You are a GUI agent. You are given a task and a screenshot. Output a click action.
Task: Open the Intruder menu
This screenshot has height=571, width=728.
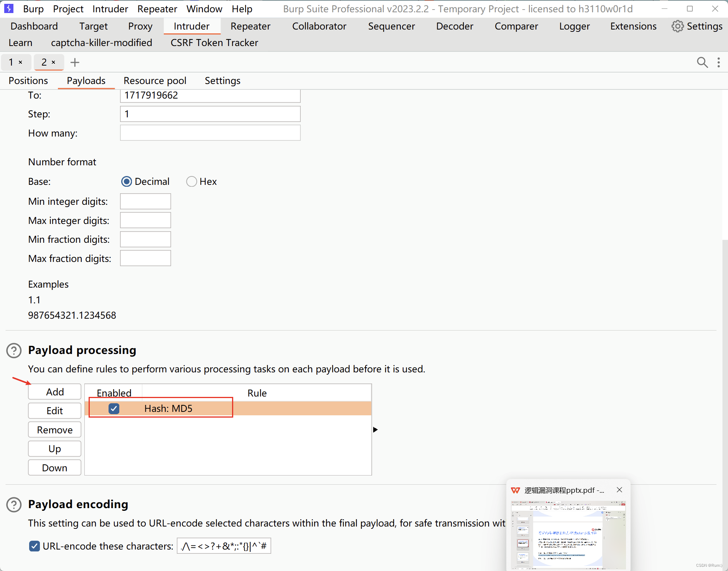110,9
